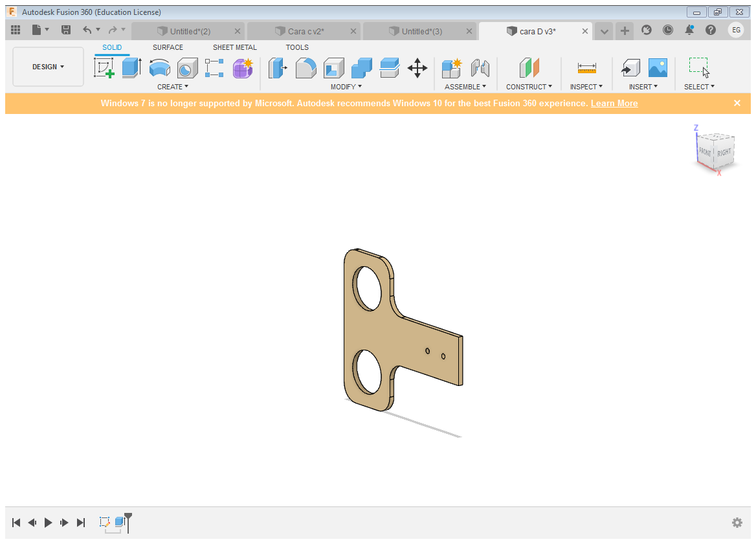This screenshot has width=756, height=544.
Task: Expand the CONSTRUCT menu
Action: 529,87
